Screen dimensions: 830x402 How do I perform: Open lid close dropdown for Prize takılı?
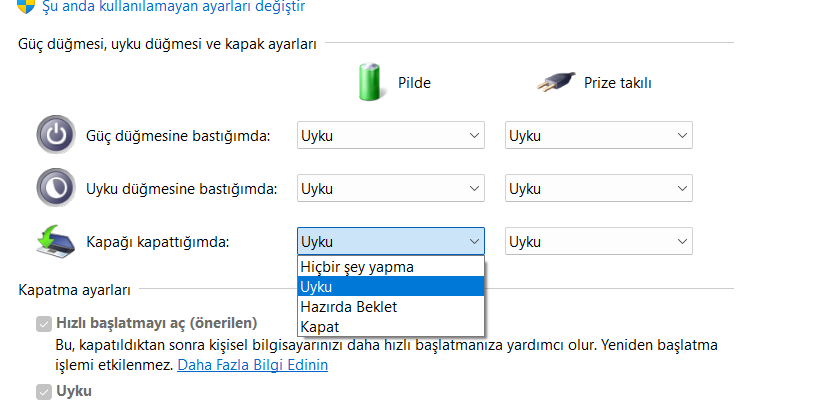coord(599,242)
